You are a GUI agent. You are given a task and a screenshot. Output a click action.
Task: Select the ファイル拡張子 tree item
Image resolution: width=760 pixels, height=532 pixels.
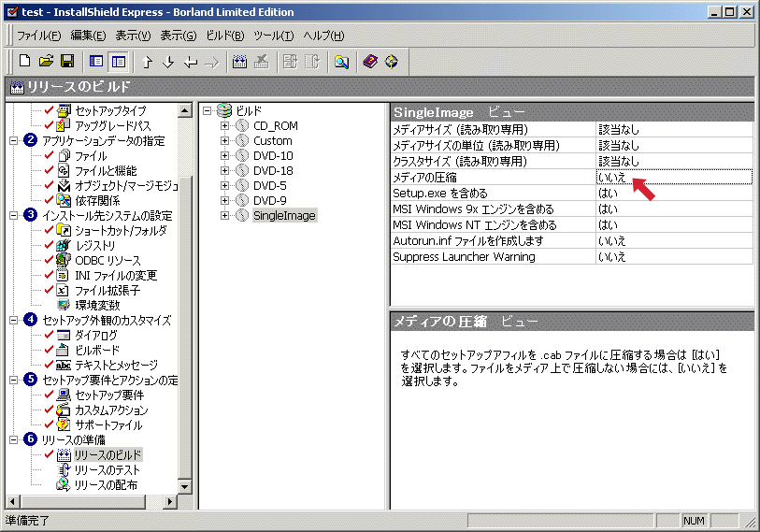tap(108, 290)
